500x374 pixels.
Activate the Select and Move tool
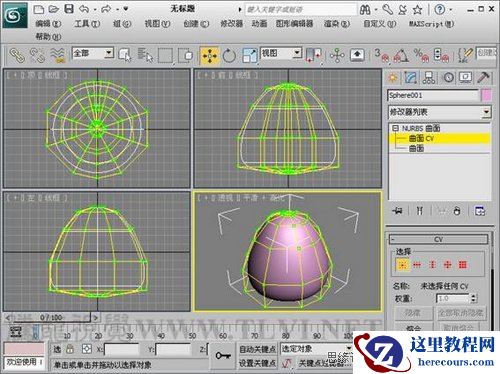click(x=209, y=56)
